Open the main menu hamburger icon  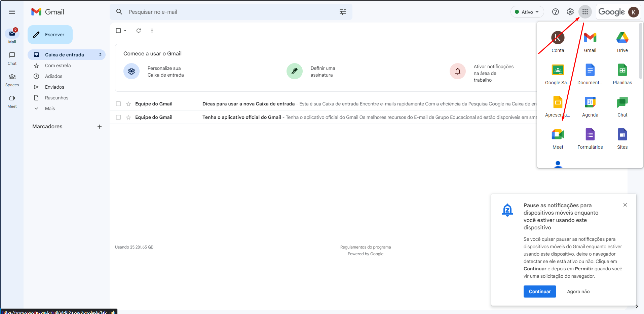12,12
